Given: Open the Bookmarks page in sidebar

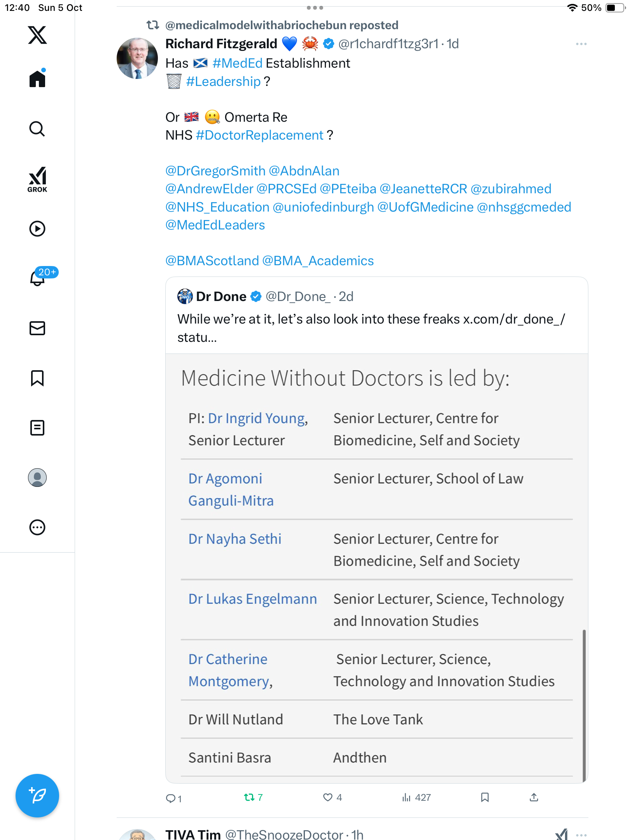Looking at the screenshot, I should pos(37,378).
